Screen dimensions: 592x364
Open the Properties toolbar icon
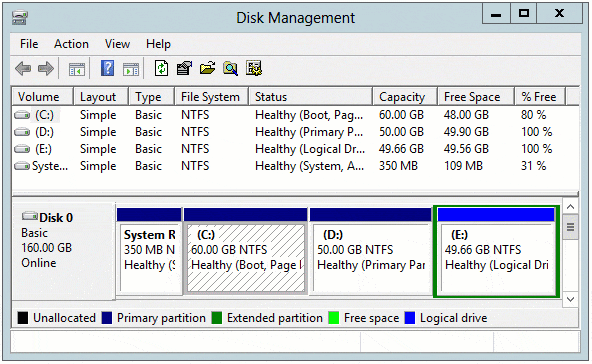pyautogui.click(x=184, y=68)
